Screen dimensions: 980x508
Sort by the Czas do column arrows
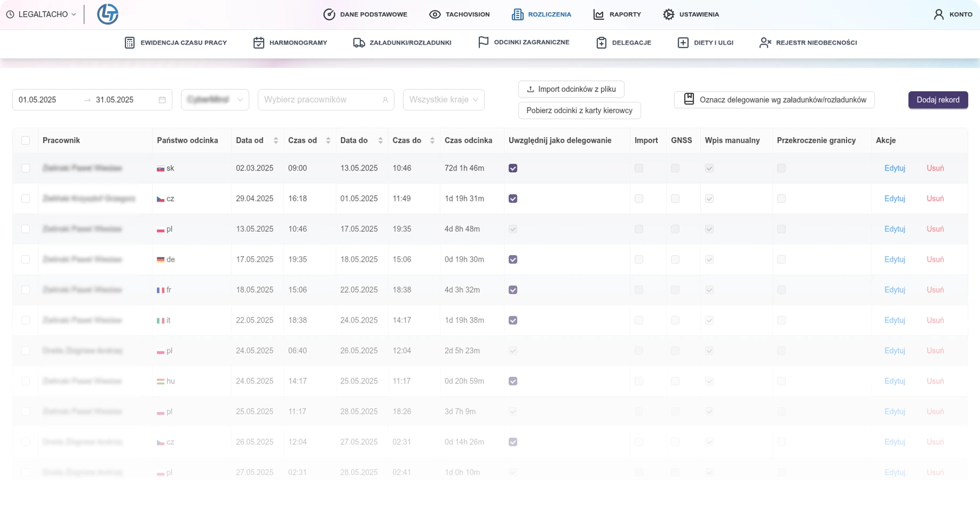pos(432,140)
